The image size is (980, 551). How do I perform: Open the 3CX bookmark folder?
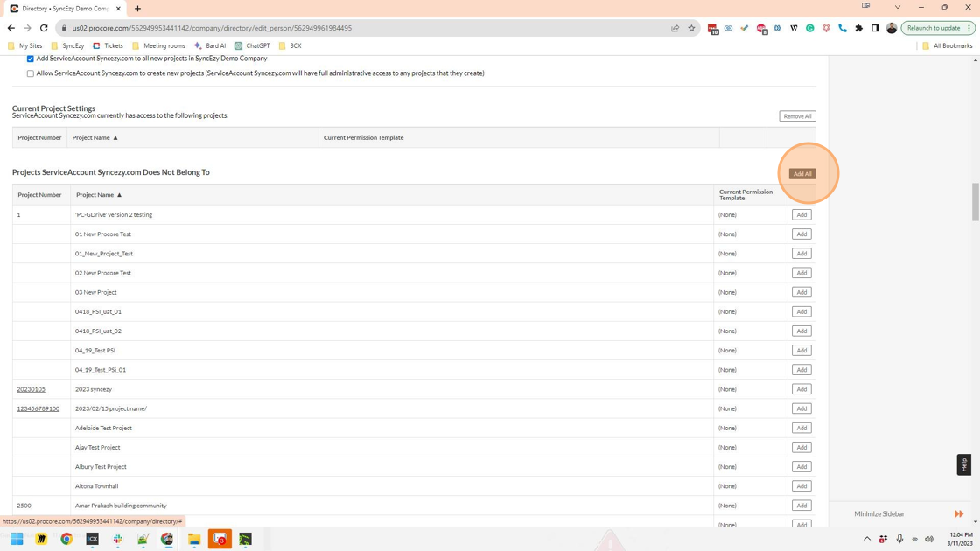click(290, 45)
